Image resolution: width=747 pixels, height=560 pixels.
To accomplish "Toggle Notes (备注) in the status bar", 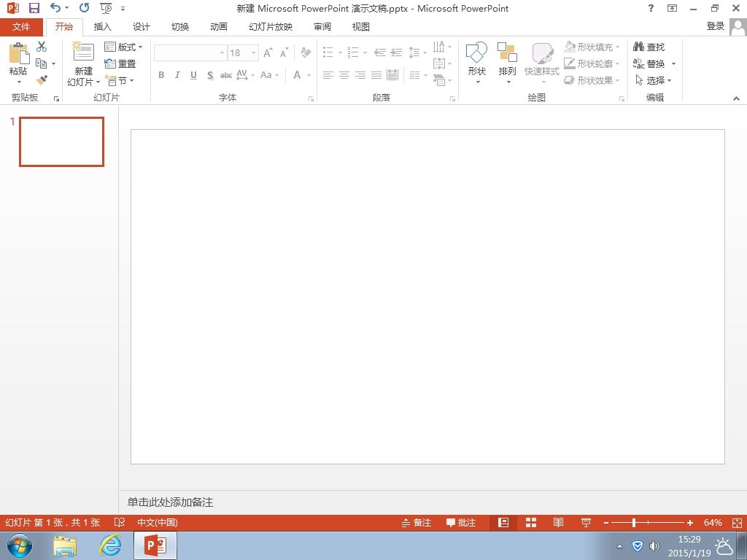I will coord(416,523).
